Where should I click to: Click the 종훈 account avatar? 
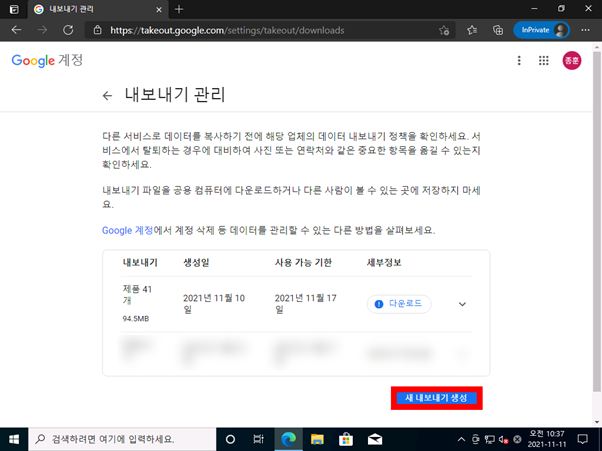(572, 60)
